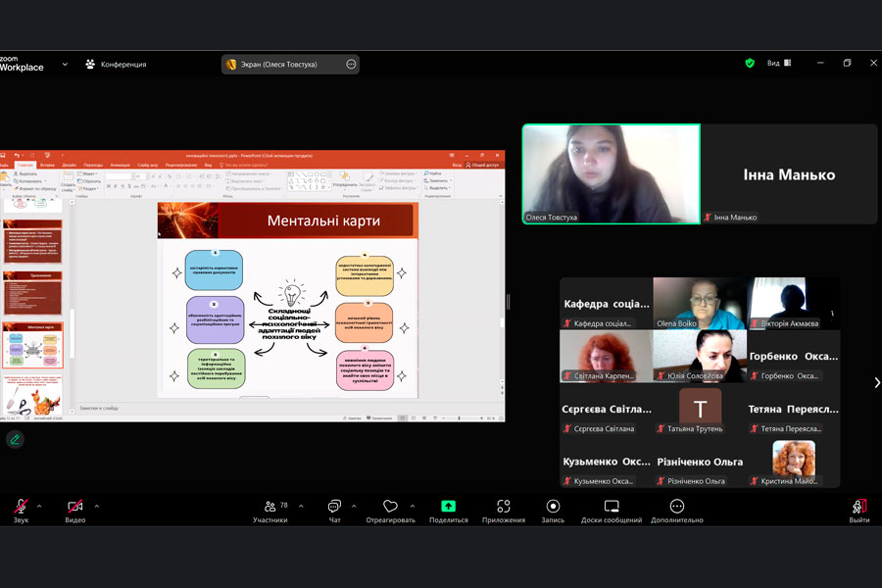Click Примечания in PowerPoint status bar
This screenshot has width=882, height=588.
[x=379, y=418]
